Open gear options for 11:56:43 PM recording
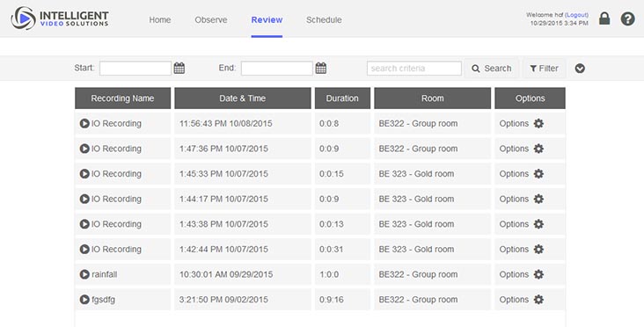Screen dimensions: 644x327 click(x=538, y=123)
